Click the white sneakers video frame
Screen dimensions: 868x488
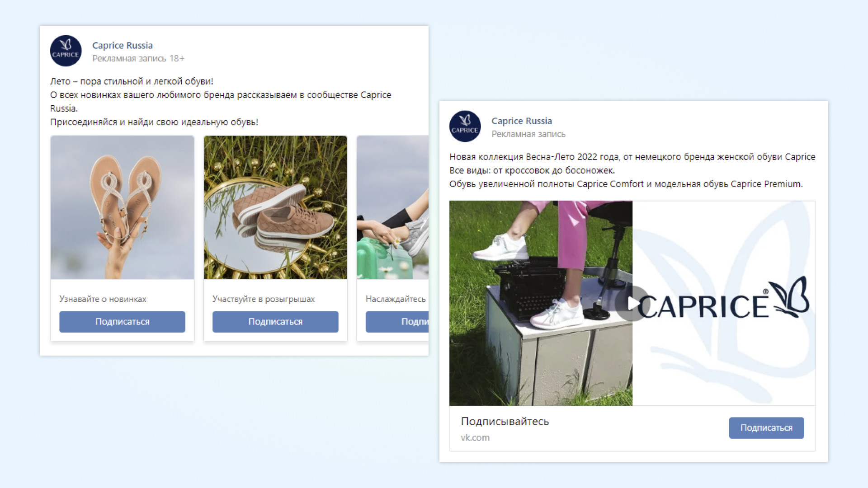tap(541, 303)
